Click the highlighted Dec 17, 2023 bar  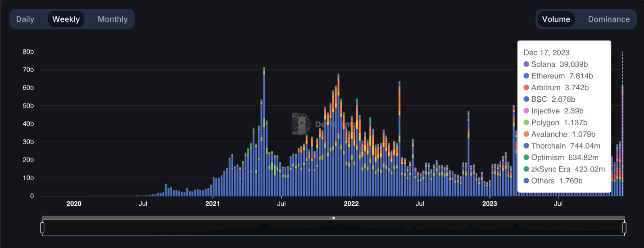(x=622, y=140)
